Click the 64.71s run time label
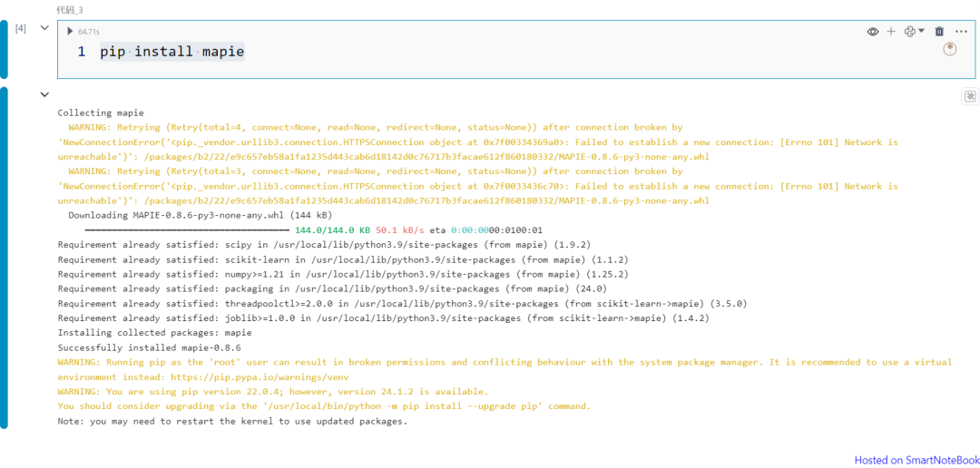The height and width of the screenshot is (468, 980). 89,31
